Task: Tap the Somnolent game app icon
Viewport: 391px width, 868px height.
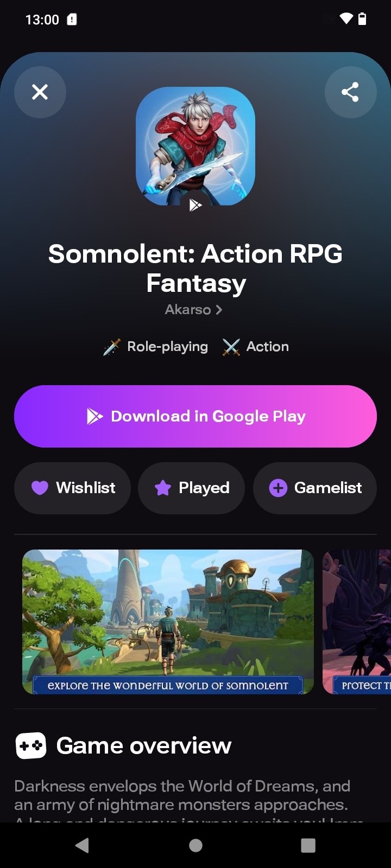Action: coord(195,146)
